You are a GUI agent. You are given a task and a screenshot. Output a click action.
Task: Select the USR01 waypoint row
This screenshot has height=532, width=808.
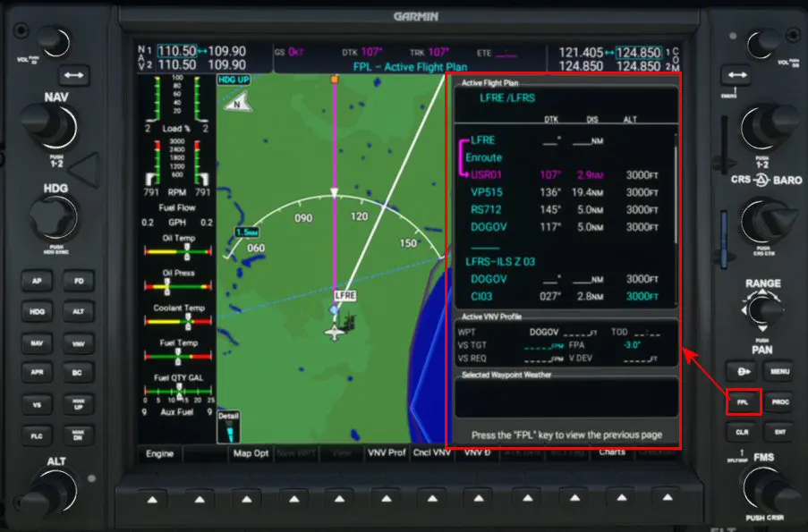tap(566, 175)
